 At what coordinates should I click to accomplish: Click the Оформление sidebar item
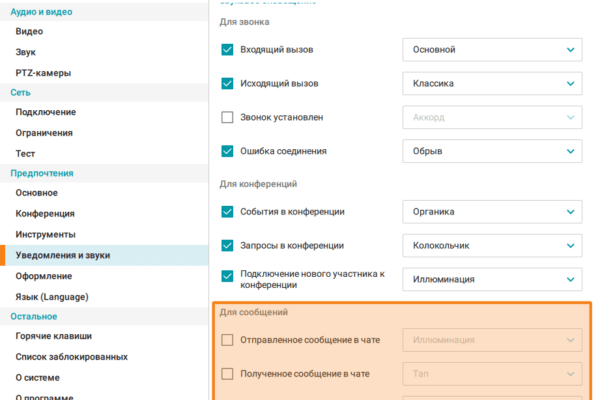(x=43, y=275)
